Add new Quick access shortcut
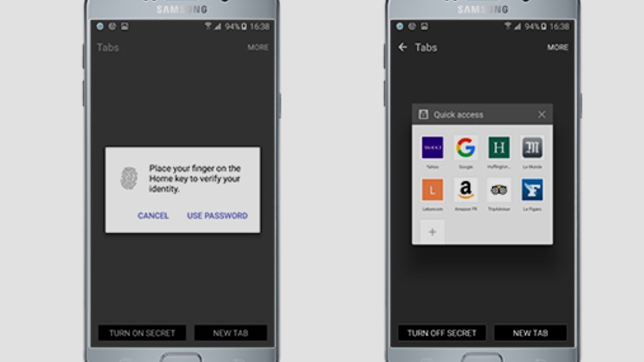This screenshot has height=362, width=644. click(x=432, y=231)
